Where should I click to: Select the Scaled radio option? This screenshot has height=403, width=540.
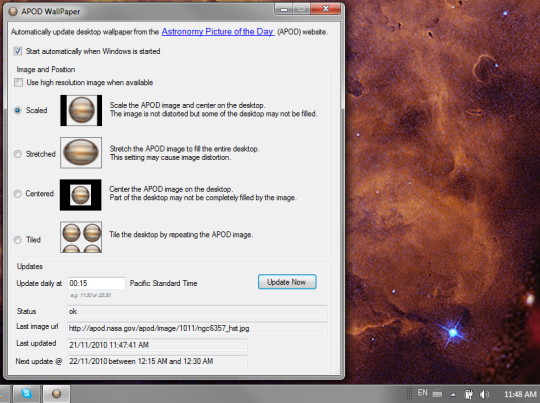18,110
